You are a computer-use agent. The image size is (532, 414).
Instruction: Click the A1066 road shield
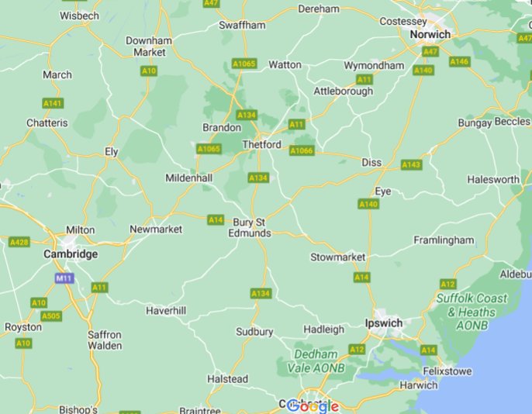[x=302, y=150]
